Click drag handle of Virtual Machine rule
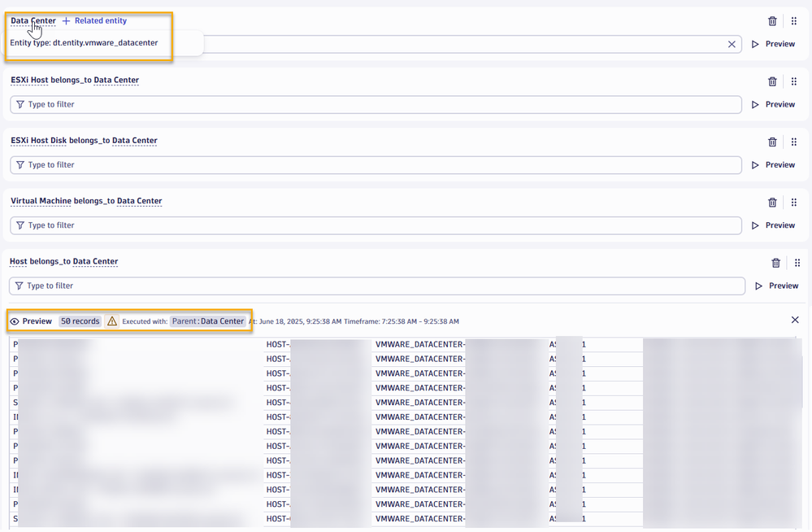 pos(794,203)
